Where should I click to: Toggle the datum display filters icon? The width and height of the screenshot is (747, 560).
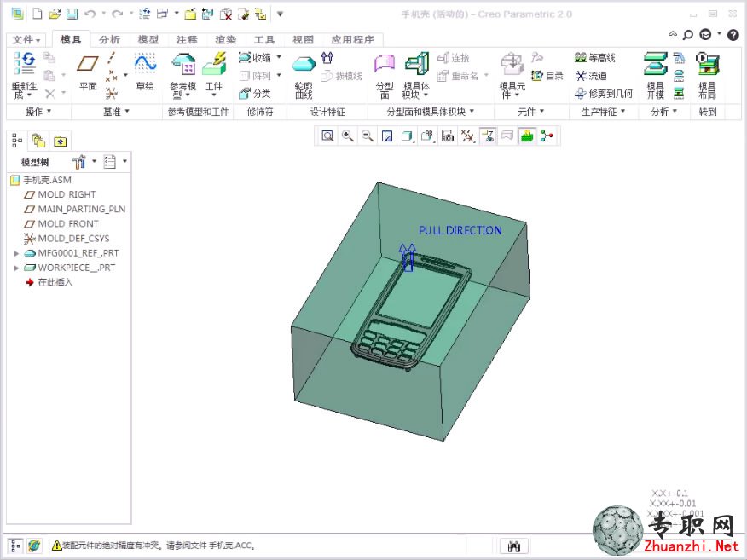468,136
